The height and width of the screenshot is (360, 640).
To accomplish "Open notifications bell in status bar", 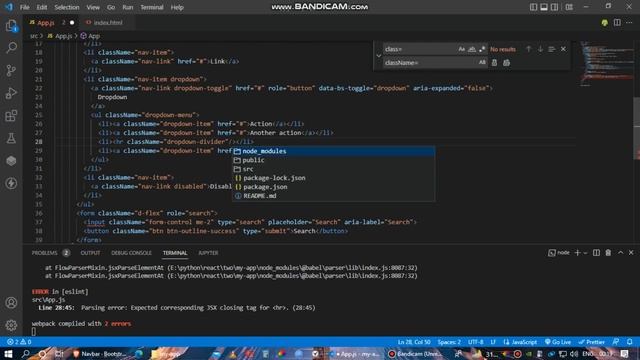I will pyautogui.click(x=630, y=342).
